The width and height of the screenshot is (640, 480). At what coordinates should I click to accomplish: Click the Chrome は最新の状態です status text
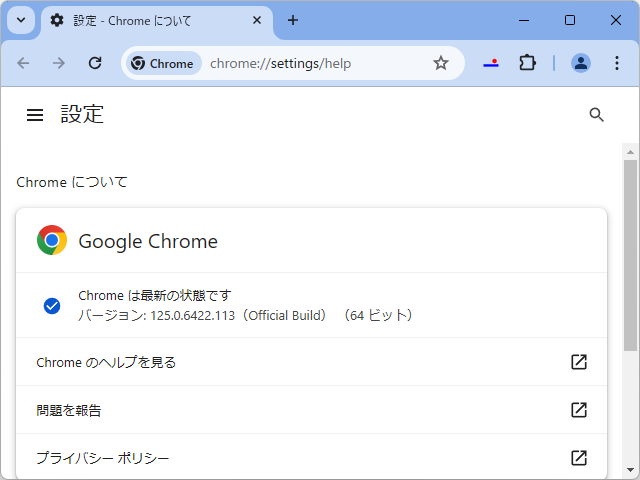pyautogui.click(x=155, y=296)
